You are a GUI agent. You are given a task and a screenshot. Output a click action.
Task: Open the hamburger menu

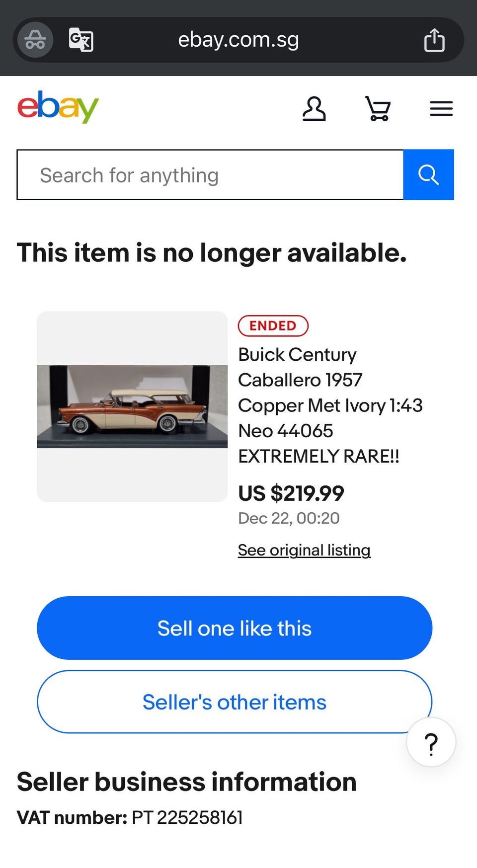point(441,109)
